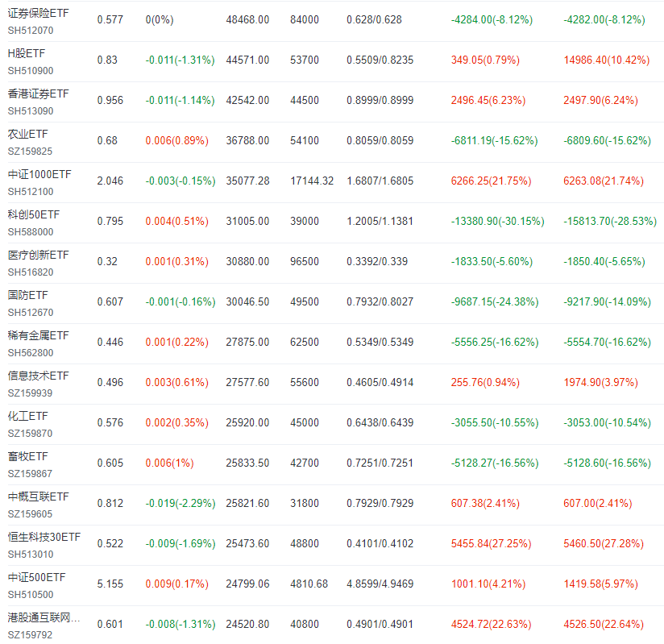
Task: Click profit 607.38(2.41%)
Action: pos(485,502)
